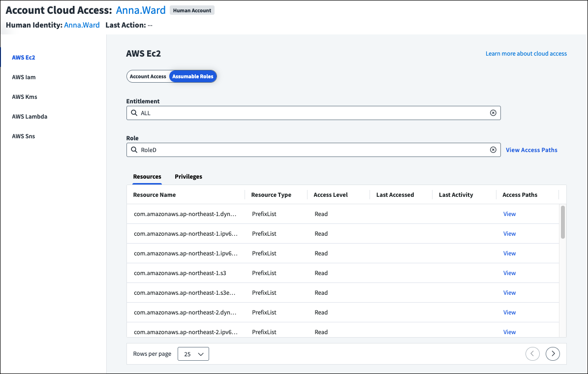Select the Assumable Roles toggle option
The width and height of the screenshot is (588, 374).
[x=192, y=77]
